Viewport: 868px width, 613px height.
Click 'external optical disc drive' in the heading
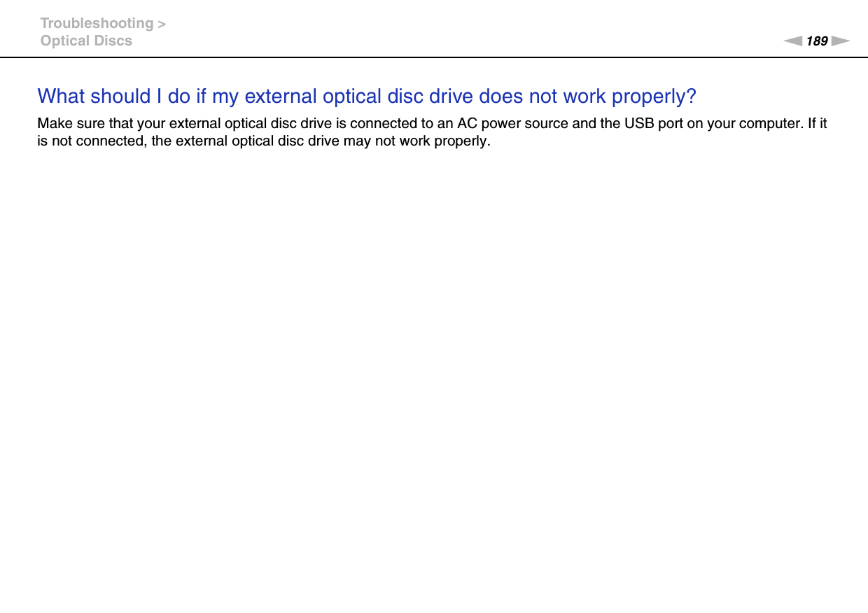(x=359, y=96)
